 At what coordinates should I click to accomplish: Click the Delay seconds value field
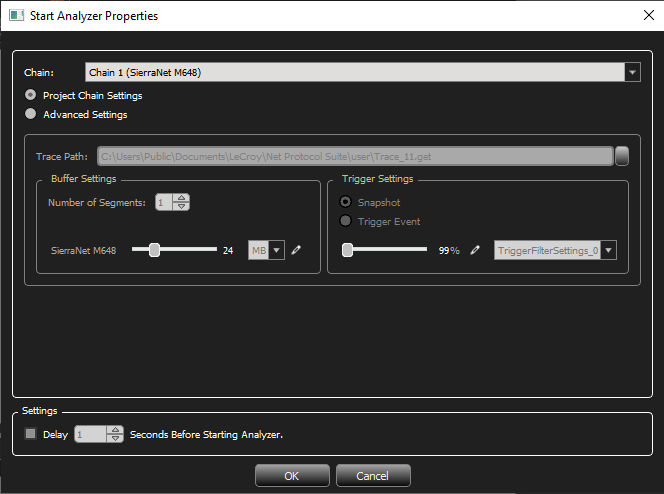click(90, 434)
